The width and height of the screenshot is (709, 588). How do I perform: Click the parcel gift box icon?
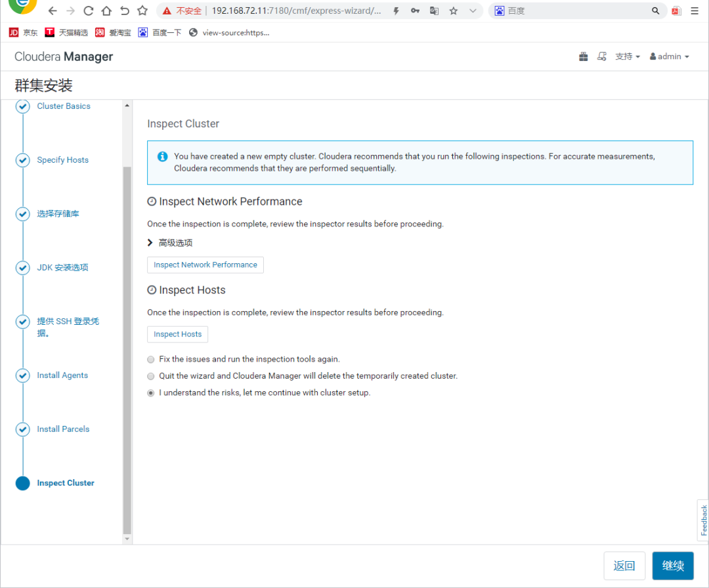point(584,56)
